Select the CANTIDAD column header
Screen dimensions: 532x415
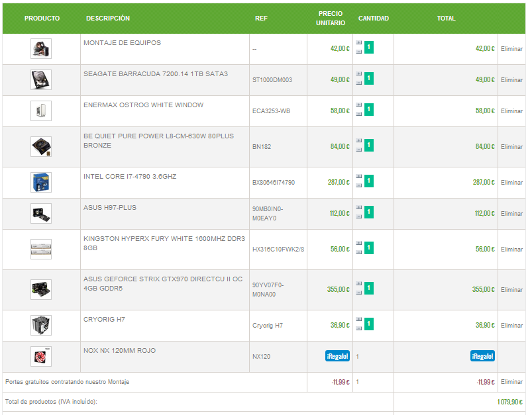click(x=374, y=19)
